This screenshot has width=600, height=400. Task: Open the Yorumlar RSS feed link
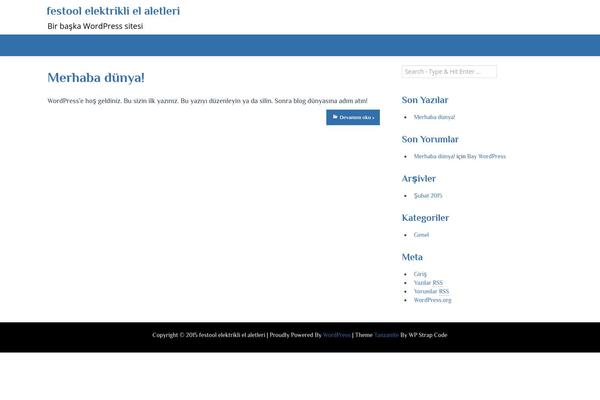431,291
